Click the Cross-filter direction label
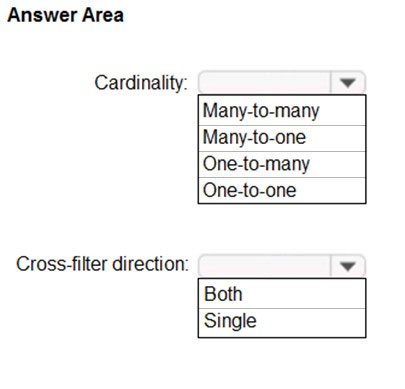 (102, 264)
